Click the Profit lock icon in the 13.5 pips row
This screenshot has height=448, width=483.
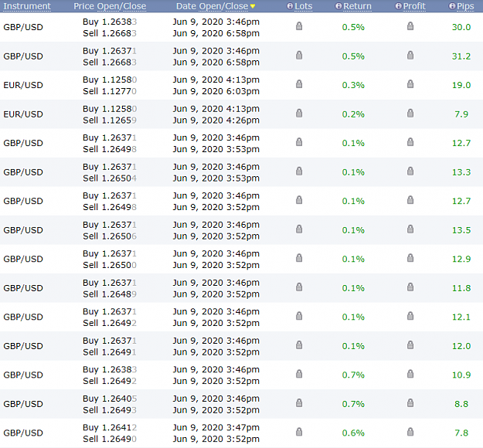point(410,229)
